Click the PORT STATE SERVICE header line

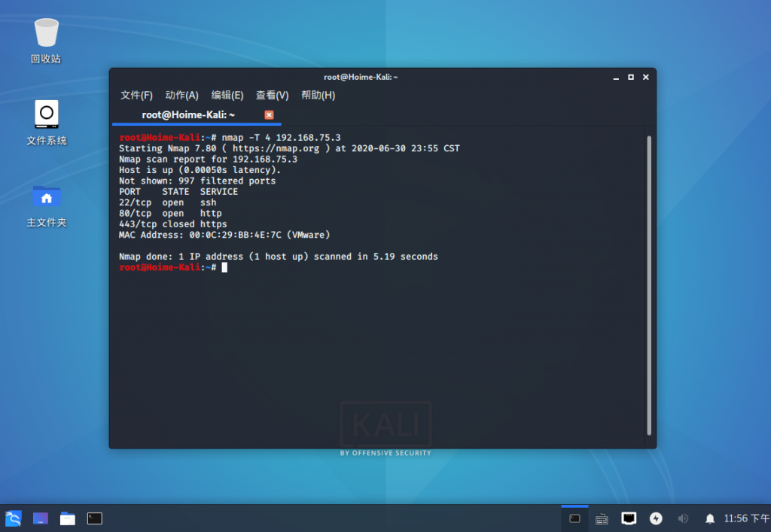coord(178,192)
